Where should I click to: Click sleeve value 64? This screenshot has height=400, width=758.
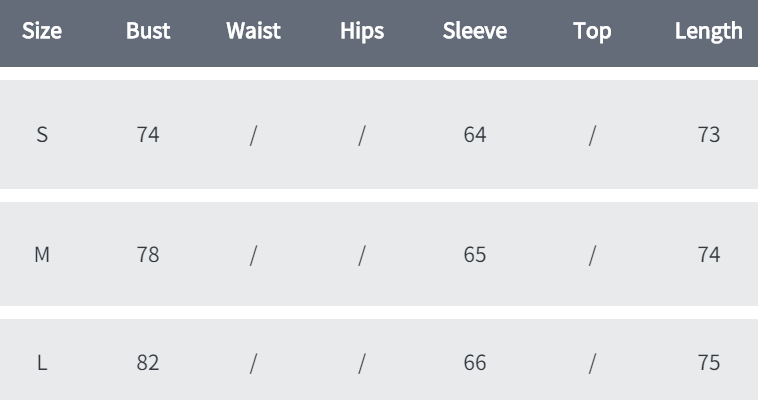(x=475, y=134)
